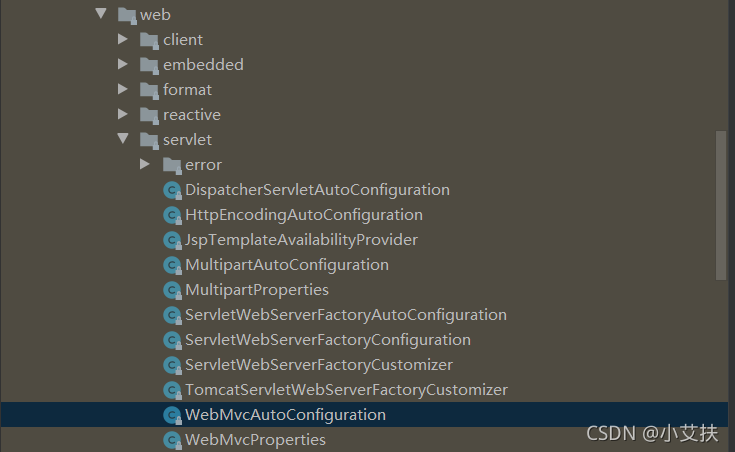Viewport: 735px width, 452px height.
Task: Click WebMvcAutoConfiguration class icon
Action: click(x=172, y=415)
